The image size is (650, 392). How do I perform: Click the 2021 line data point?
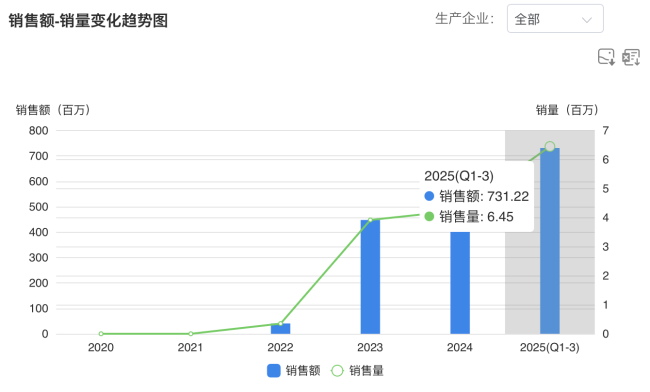[x=191, y=334]
